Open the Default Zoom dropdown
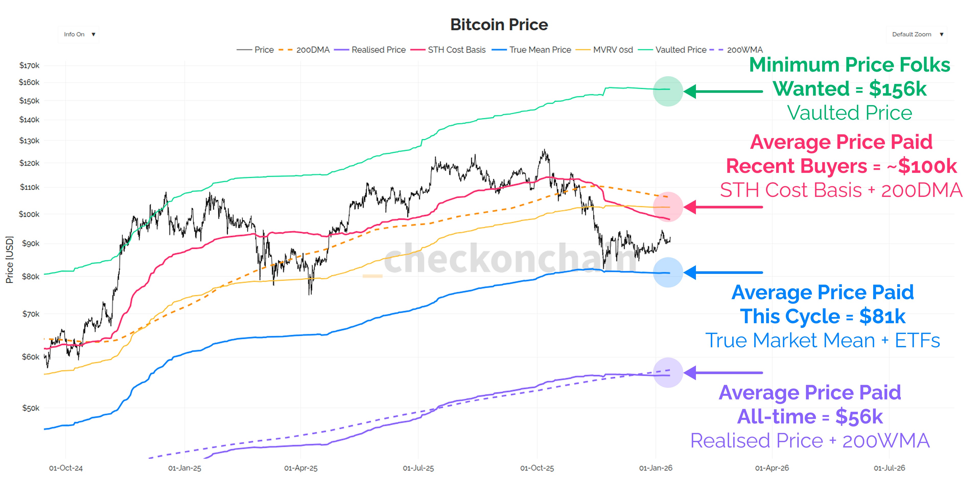Image resolution: width=980 pixels, height=493 pixels. [916, 34]
